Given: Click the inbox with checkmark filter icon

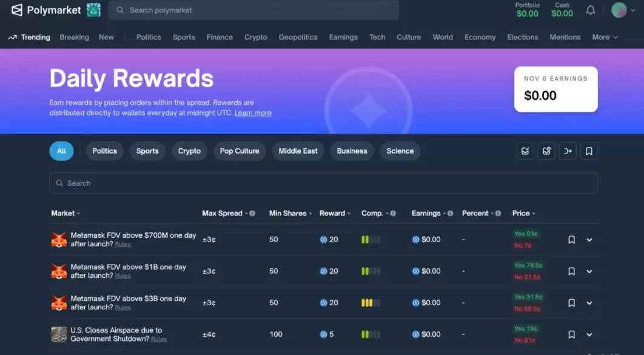Looking at the screenshot, I should click(x=525, y=151).
